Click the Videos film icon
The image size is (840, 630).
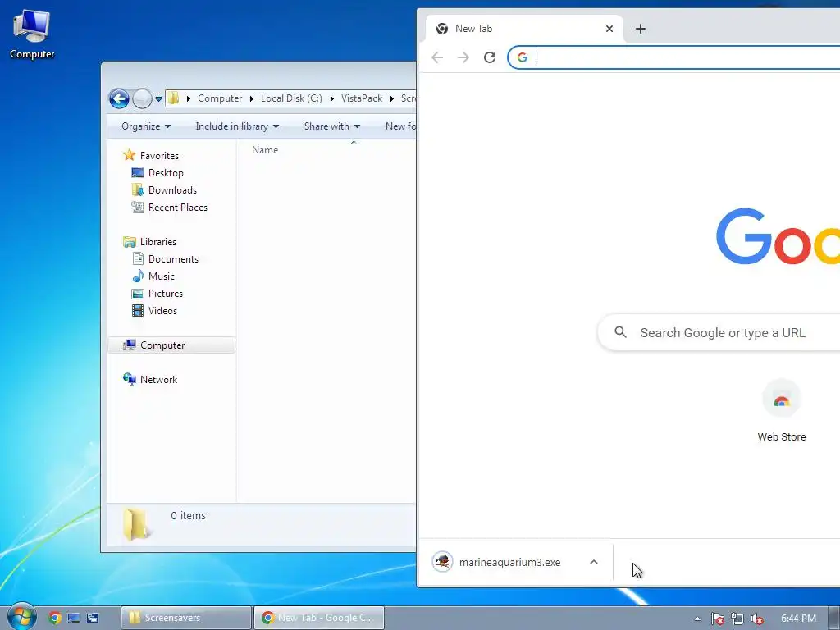pos(138,311)
